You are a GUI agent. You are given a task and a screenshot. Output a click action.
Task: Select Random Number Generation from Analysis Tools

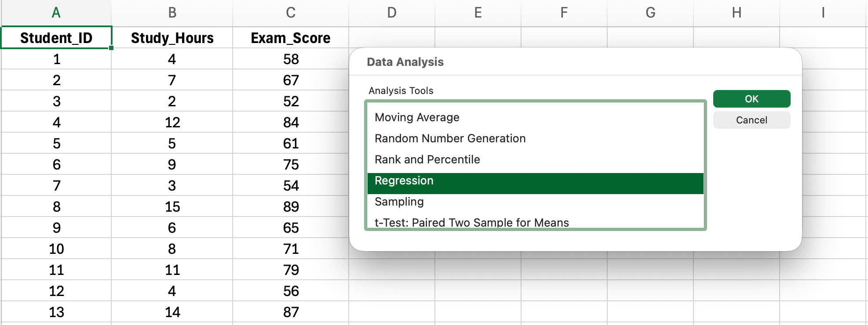click(449, 138)
